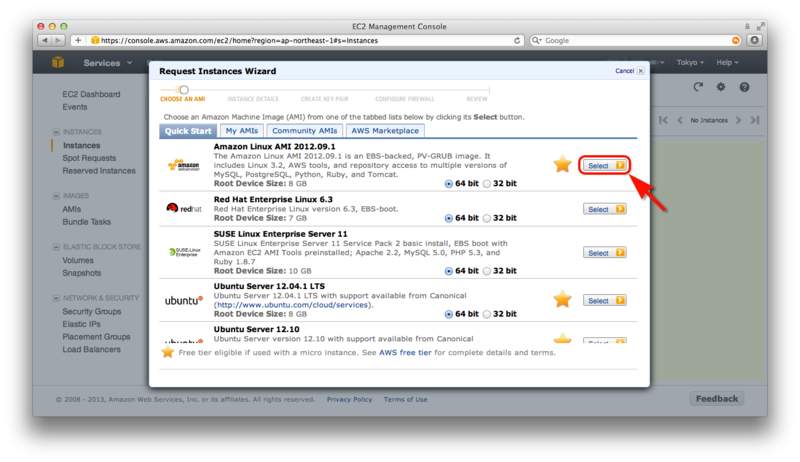Select Ubuntu Server 12.04.1 LTS
The height and width of the screenshot is (462, 800).
605,300
